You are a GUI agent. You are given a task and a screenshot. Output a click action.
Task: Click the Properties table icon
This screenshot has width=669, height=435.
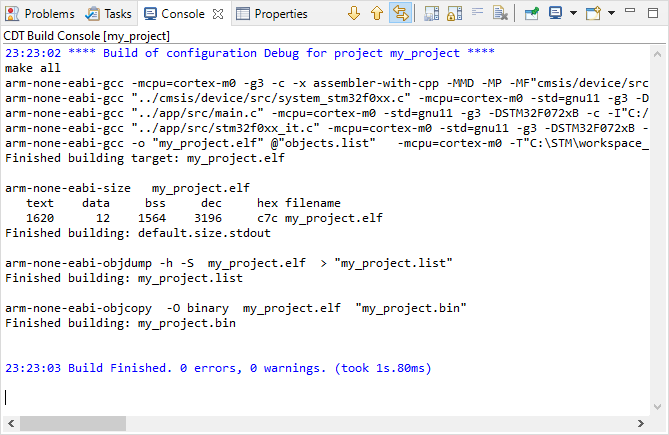click(x=243, y=14)
